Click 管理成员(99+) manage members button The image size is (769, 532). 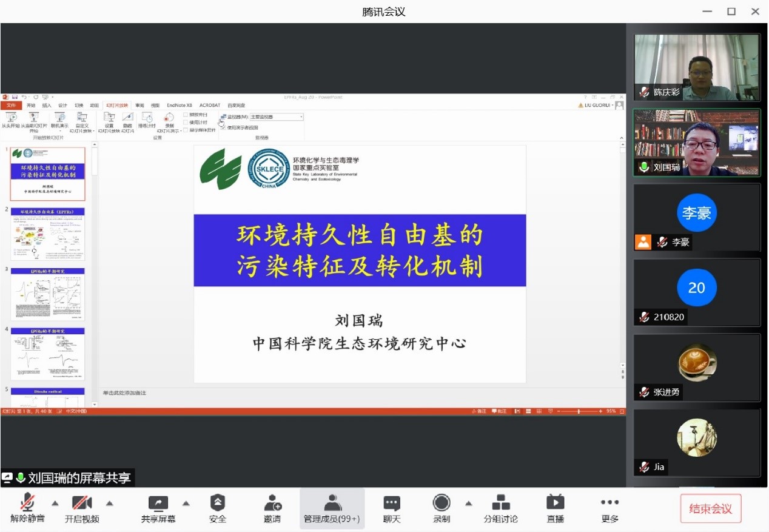[332, 508]
